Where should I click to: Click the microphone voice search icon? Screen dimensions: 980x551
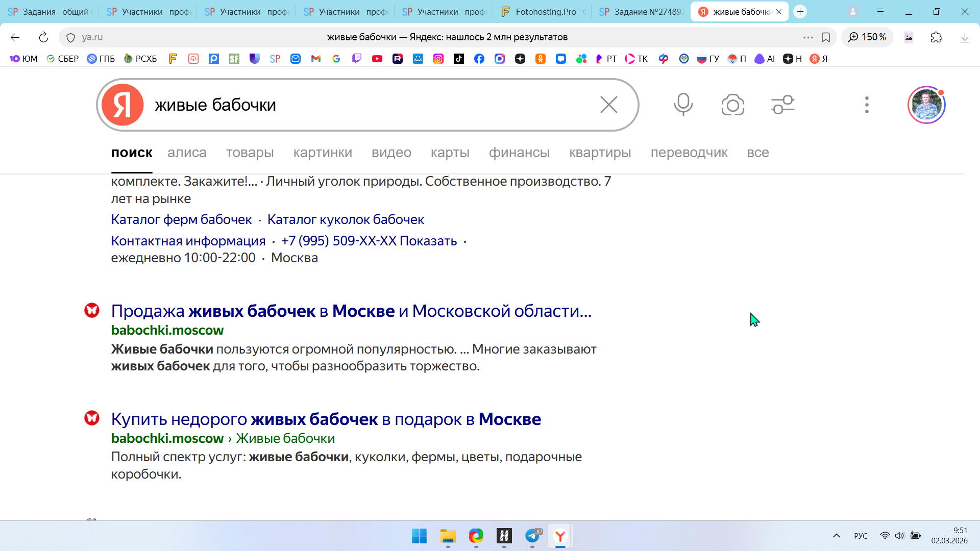click(683, 105)
